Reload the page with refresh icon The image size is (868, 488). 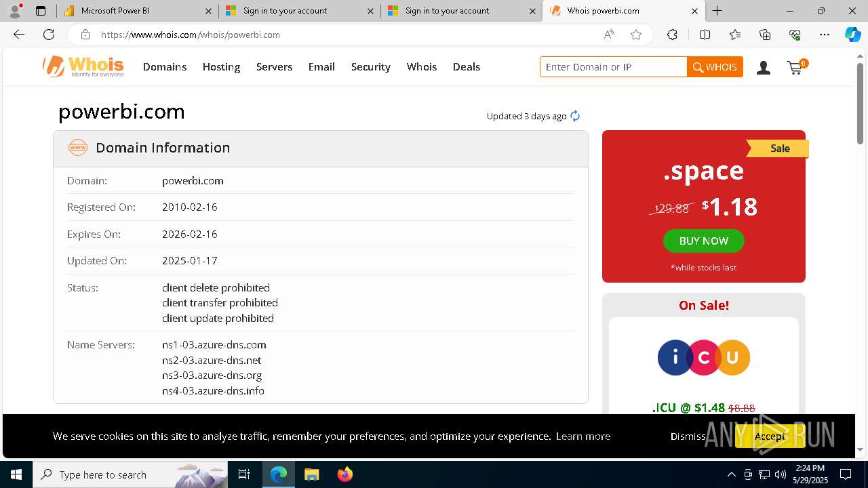click(49, 35)
